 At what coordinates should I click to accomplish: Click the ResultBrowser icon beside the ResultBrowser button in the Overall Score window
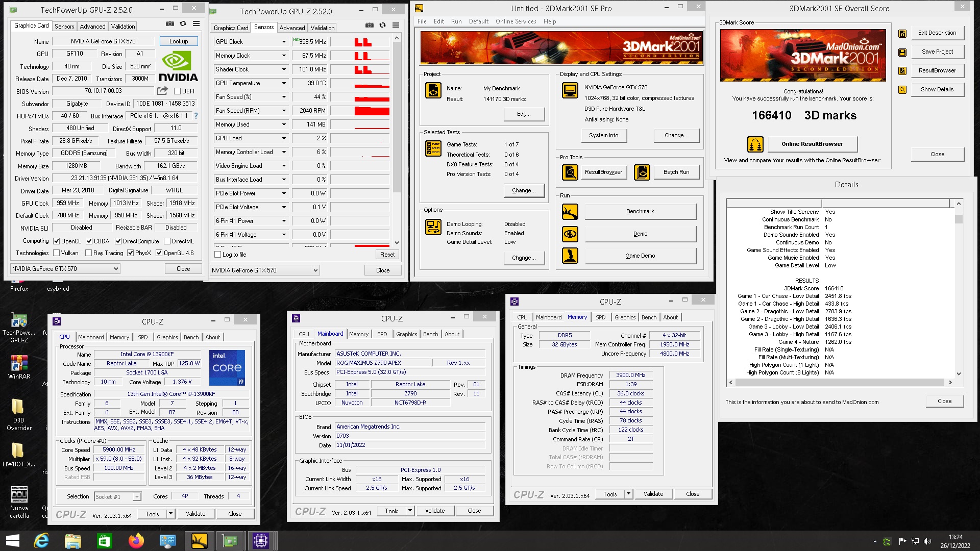point(902,71)
